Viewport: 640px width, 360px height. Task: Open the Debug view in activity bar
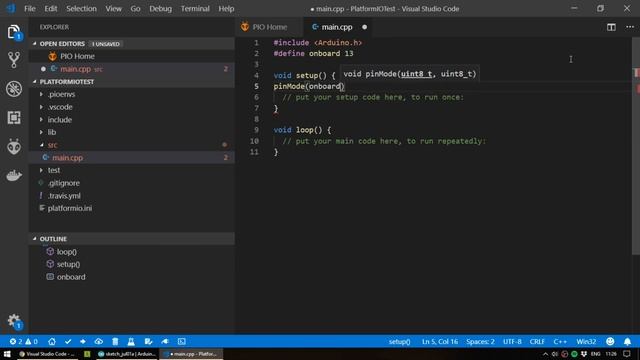13,89
